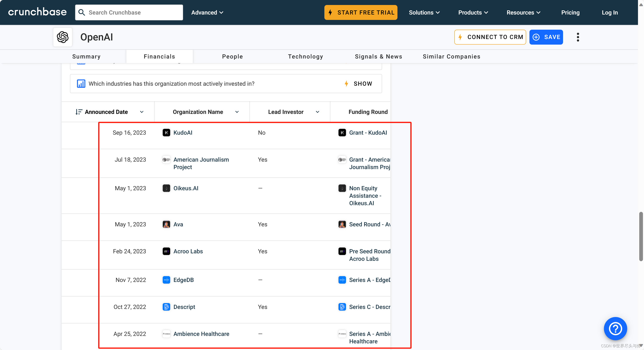Click the logo beside Pre Seed Round Acroo Labs
Screen dimensions: 644x350
342,251
